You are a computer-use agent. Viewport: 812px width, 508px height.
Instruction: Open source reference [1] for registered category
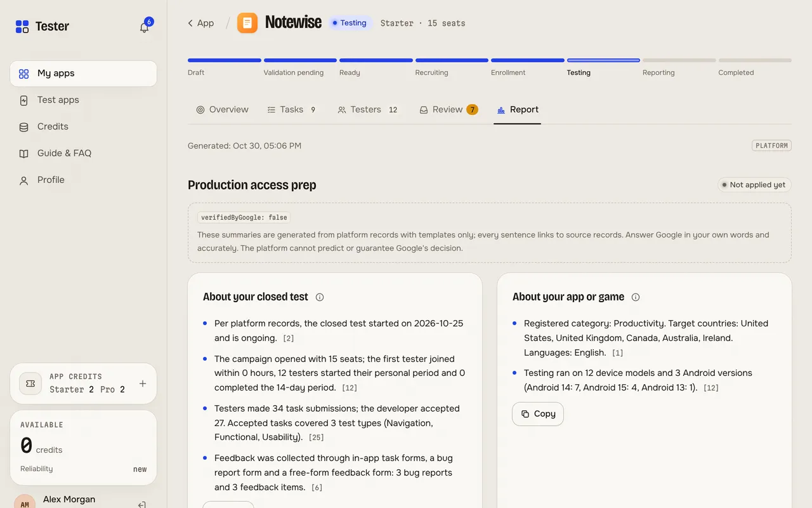617,353
